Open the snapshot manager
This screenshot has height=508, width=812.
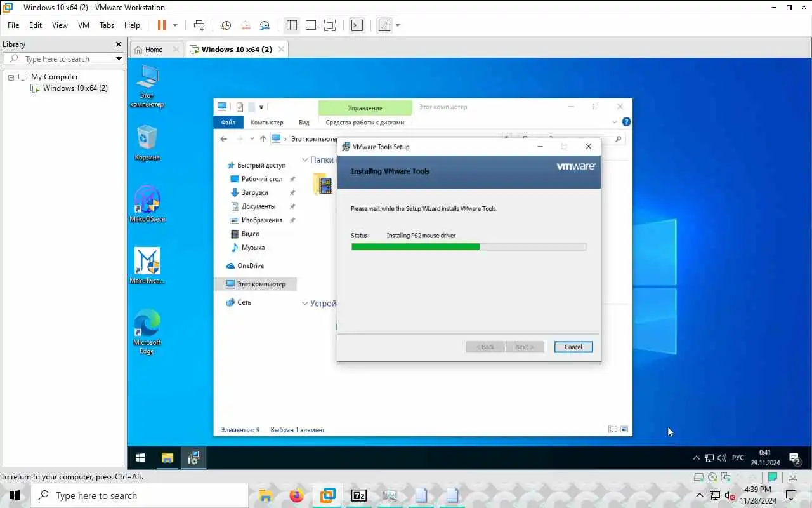click(265, 25)
